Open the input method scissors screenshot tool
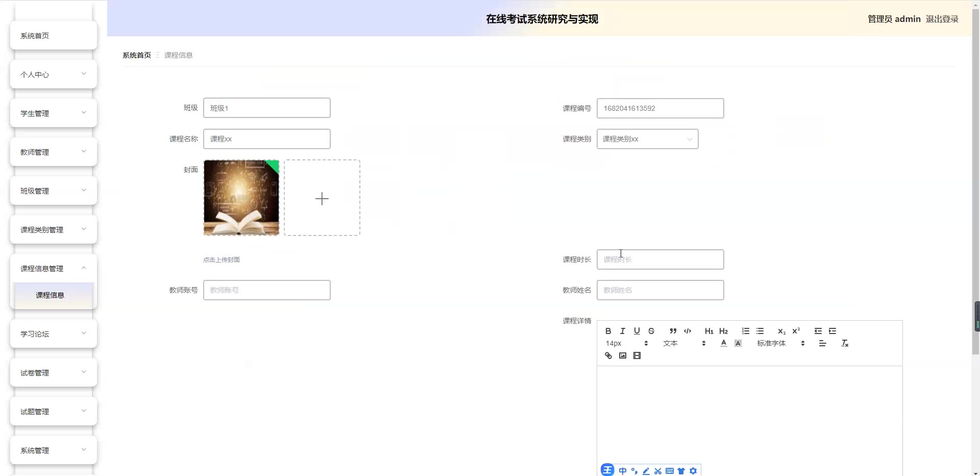980x476 pixels. (x=657, y=471)
